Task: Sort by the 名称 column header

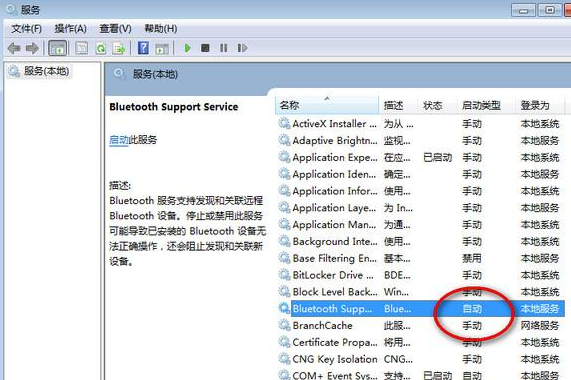Action: coord(327,105)
